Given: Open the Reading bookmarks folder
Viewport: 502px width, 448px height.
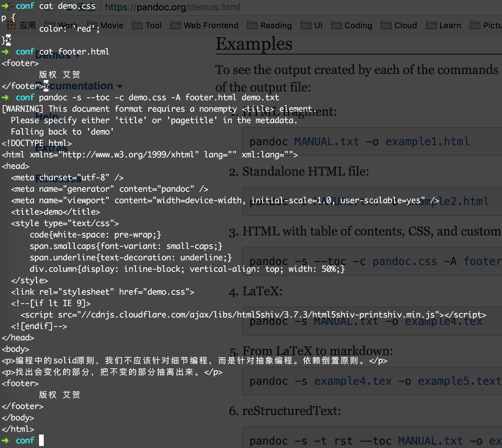Looking at the screenshot, I should click(269, 26).
